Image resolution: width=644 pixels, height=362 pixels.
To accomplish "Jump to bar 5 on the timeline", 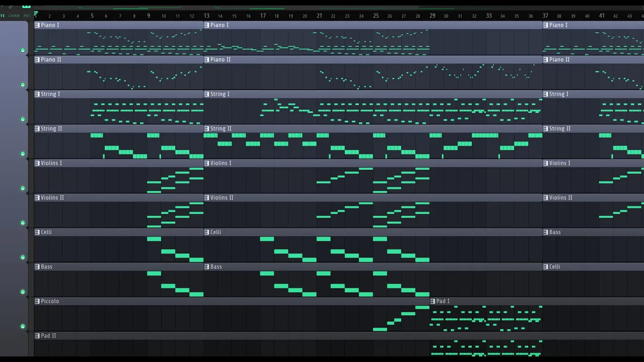I will point(92,16).
